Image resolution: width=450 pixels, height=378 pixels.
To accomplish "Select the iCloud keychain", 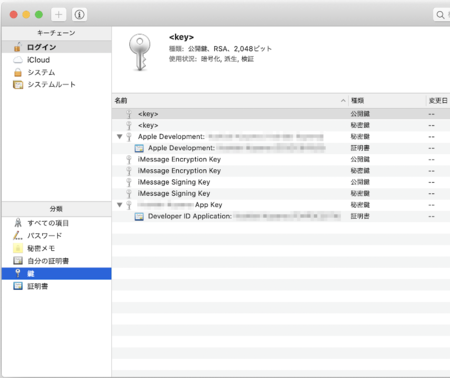I will coord(56,60).
